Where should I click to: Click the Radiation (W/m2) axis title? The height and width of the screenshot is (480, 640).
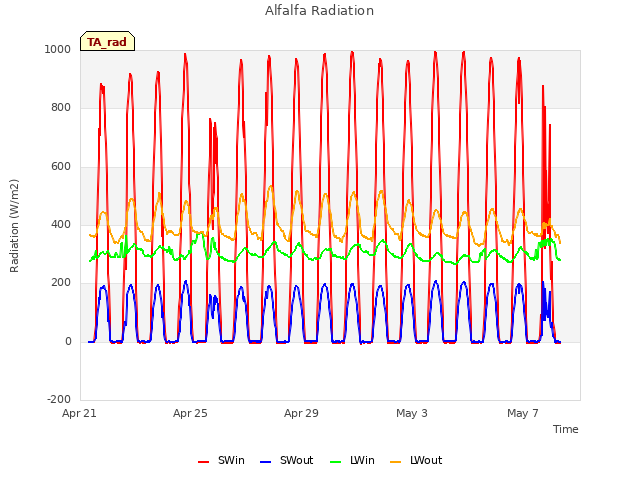pos(14,226)
